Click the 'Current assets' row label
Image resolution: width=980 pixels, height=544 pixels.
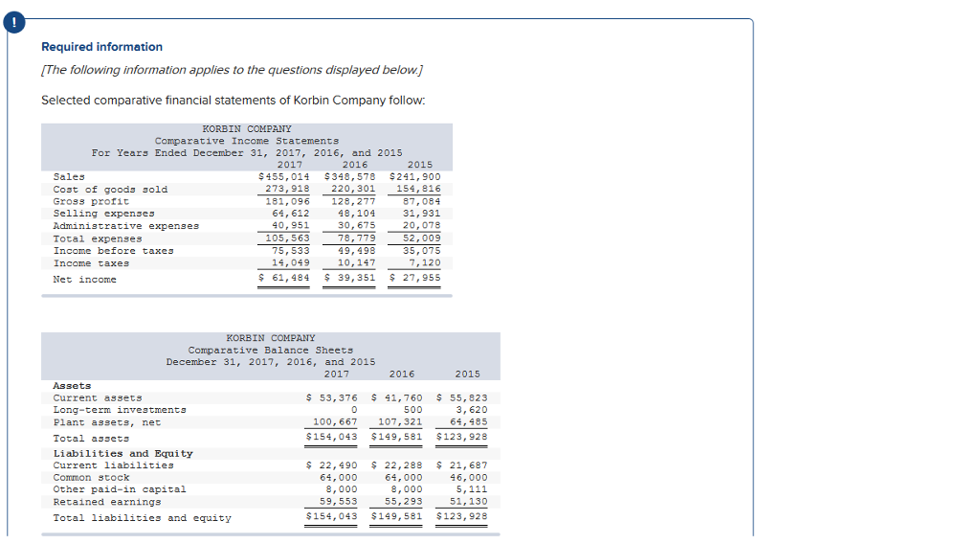tap(98, 397)
